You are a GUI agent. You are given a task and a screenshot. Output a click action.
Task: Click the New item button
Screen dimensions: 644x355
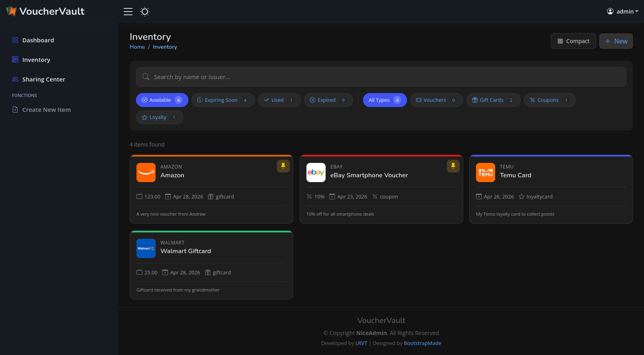pyautogui.click(x=616, y=41)
